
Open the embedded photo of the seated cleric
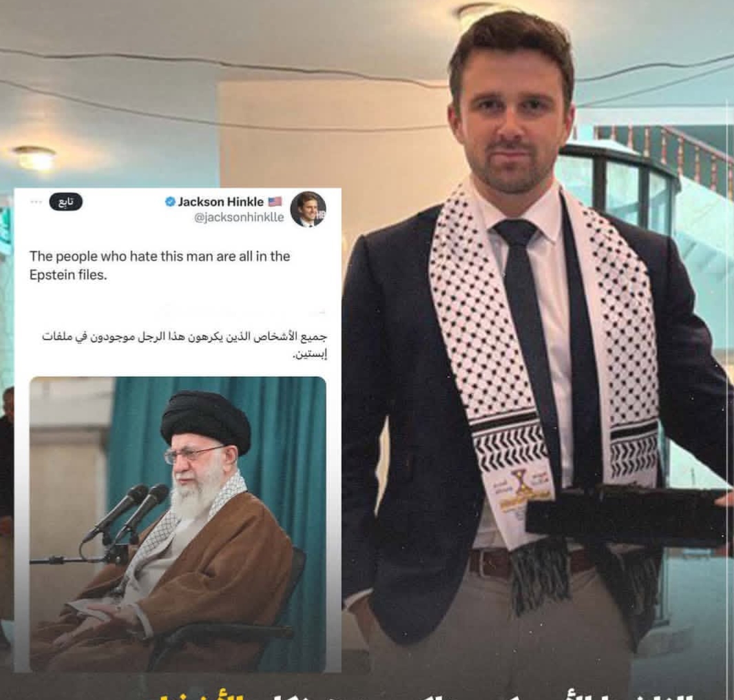178,524
